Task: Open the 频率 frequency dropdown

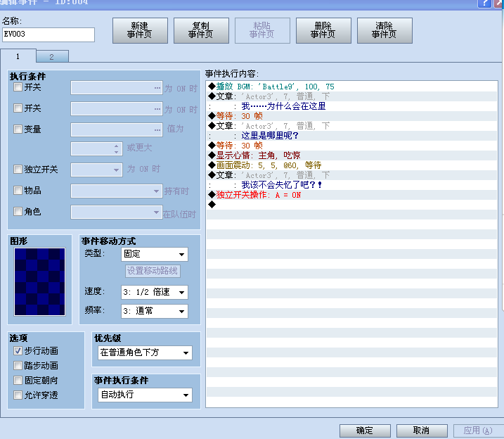Action: (x=155, y=311)
